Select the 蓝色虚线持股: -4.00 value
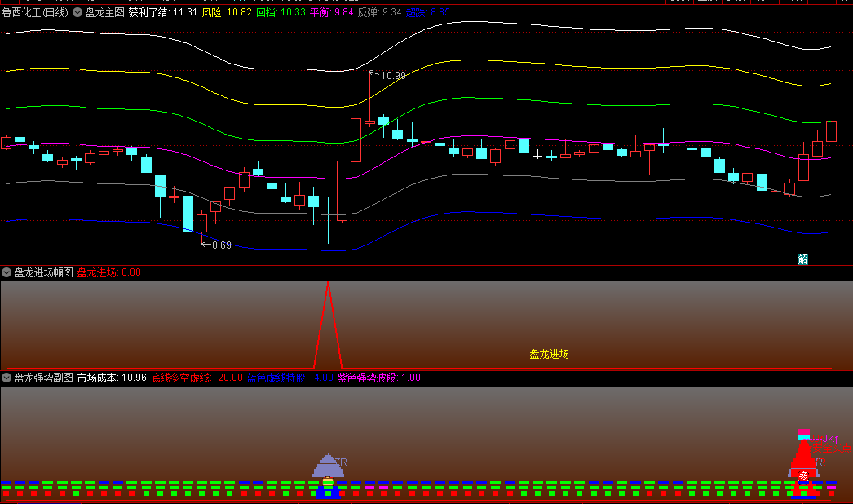Screen dimensions: 853x504 click(290, 377)
